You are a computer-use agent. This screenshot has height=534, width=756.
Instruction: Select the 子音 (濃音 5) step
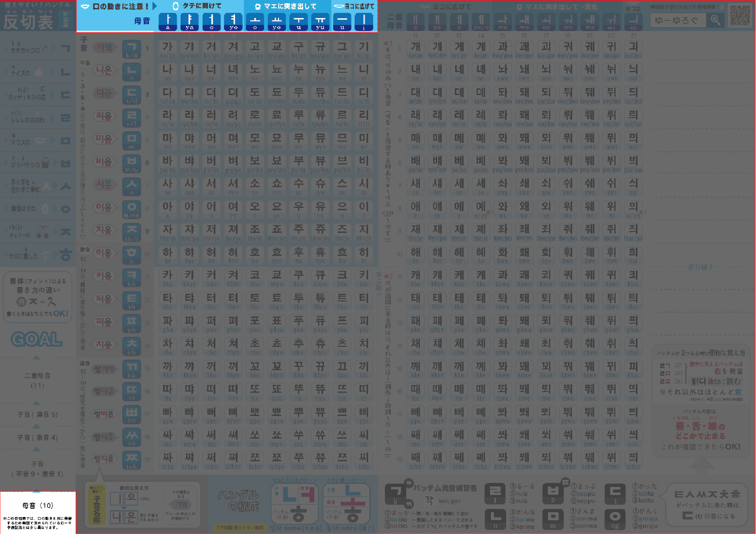click(x=37, y=415)
